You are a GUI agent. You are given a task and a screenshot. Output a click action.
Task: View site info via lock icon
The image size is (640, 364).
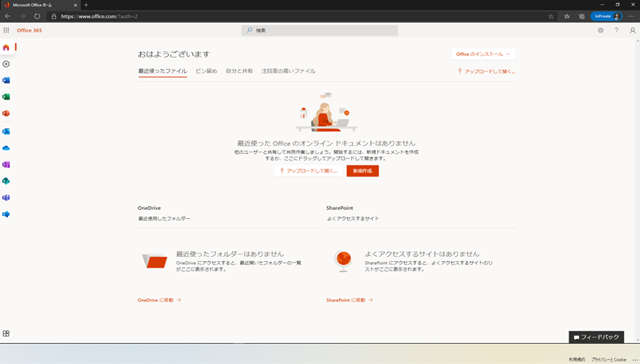[x=54, y=16]
